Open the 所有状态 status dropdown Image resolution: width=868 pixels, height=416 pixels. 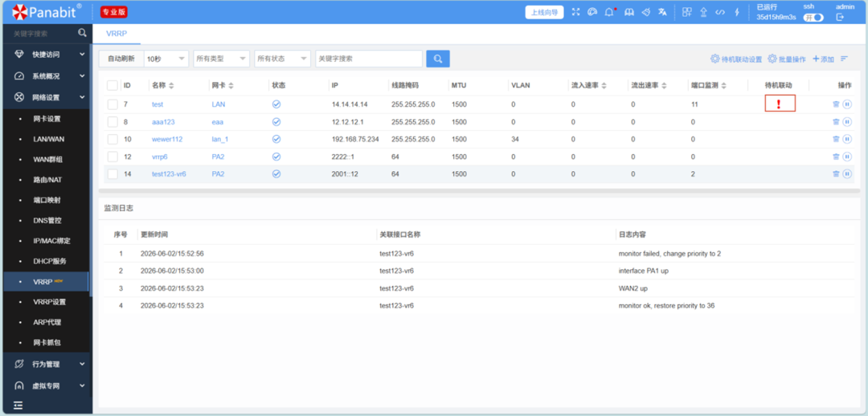(x=282, y=59)
